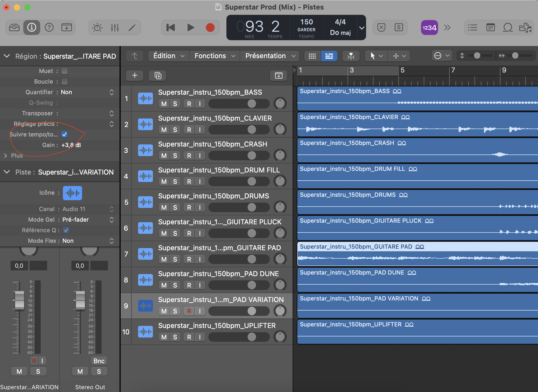
Task: Toggle the metronome 1234 icon
Action: [430, 28]
